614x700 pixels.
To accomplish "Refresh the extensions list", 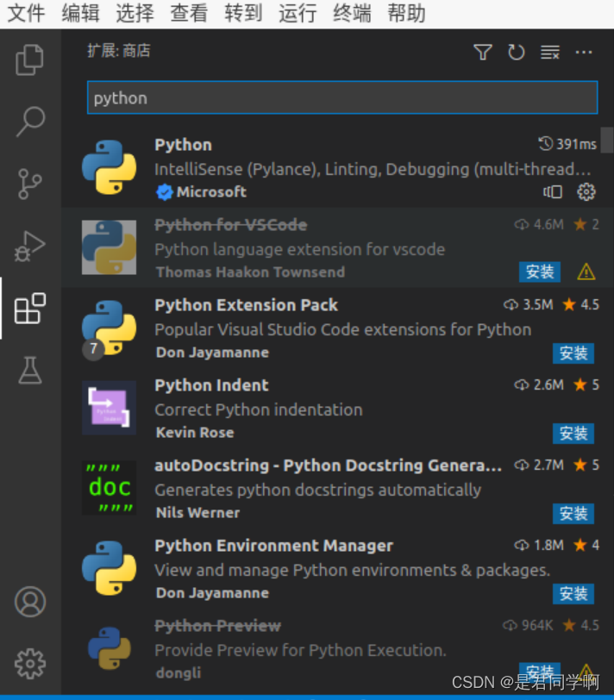I will coord(517,53).
